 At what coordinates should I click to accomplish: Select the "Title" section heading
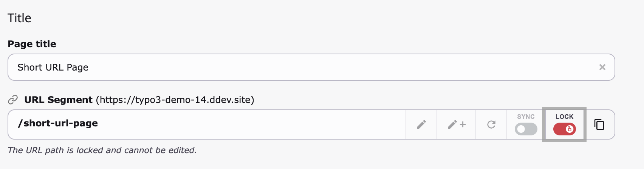(19, 18)
